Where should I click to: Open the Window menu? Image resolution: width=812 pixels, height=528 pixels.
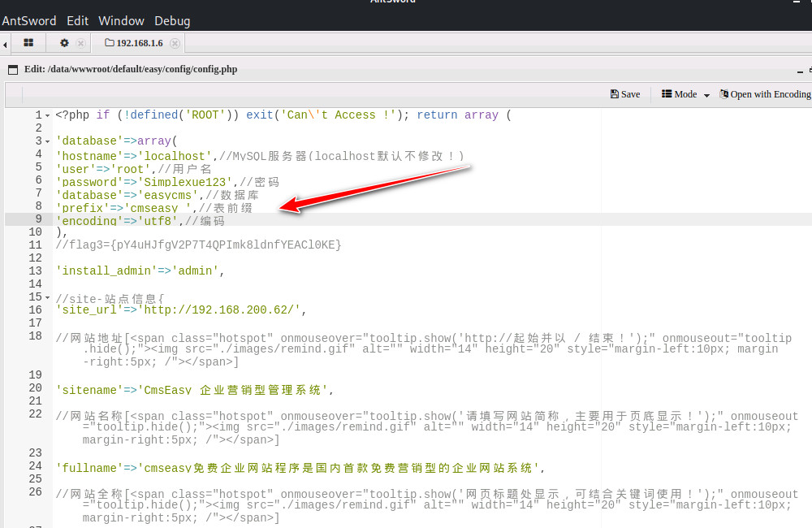[x=121, y=21]
